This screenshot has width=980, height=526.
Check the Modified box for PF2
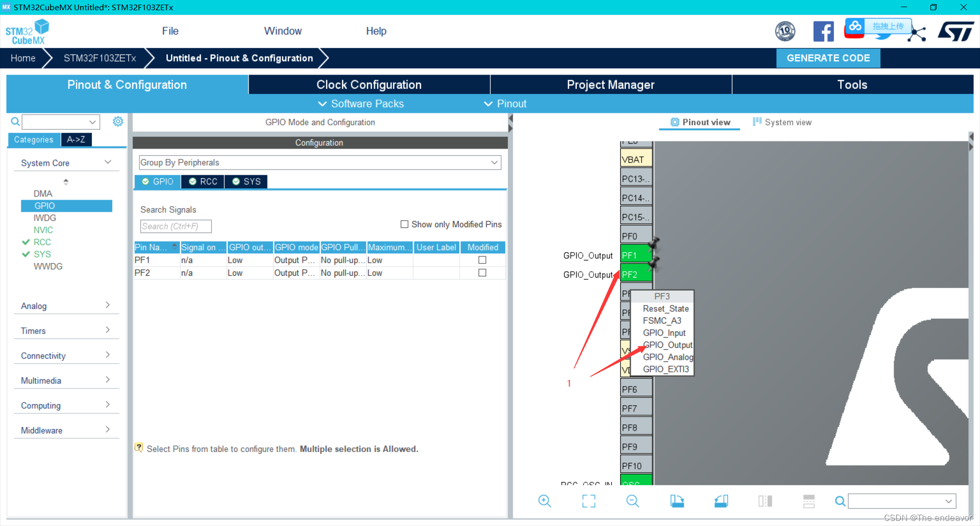coord(482,273)
